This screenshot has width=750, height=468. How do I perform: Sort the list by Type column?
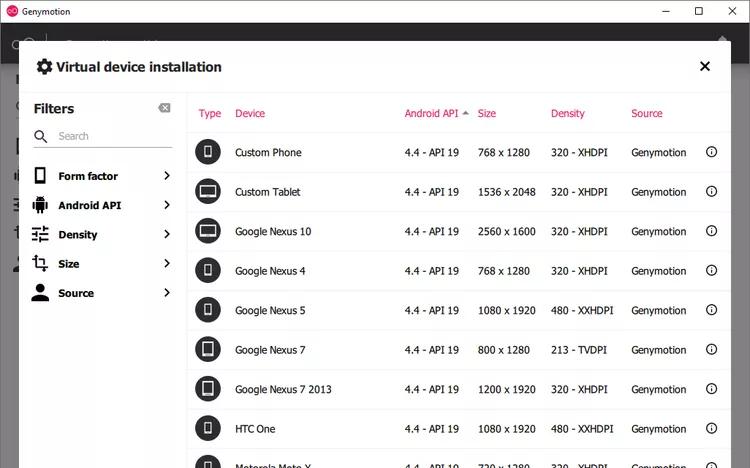(x=210, y=113)
